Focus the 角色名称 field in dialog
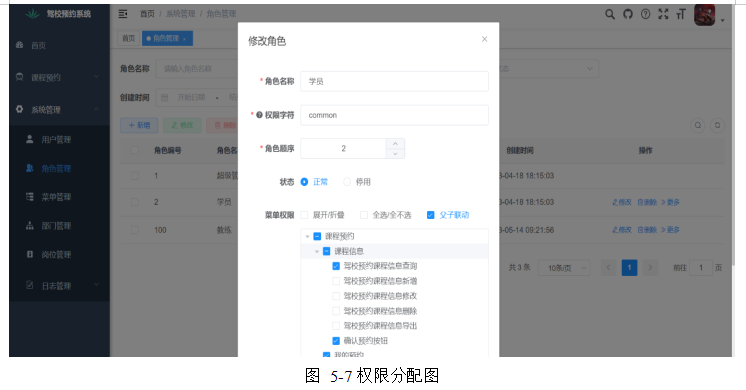The image size is (746, 390). [394, 81]
